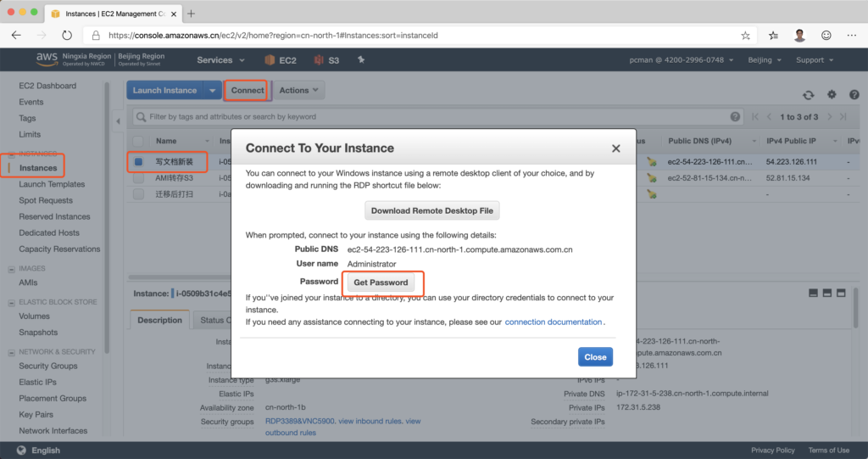Click the AWS logo
This screenshot has height=459, width=868.
point(47,59)
